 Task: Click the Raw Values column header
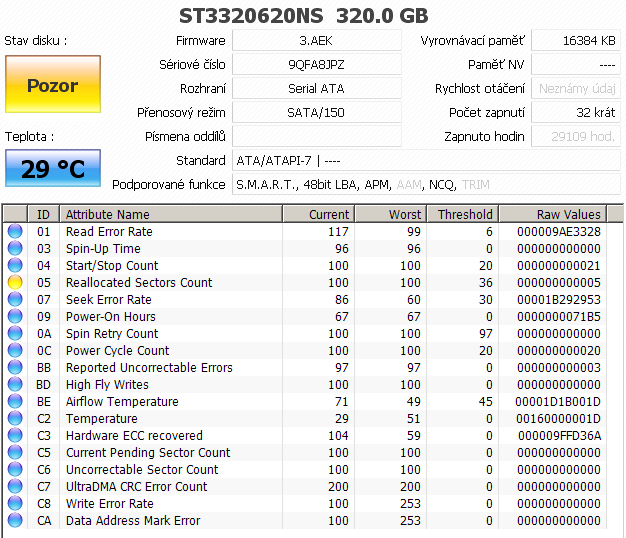pos(553,214)
